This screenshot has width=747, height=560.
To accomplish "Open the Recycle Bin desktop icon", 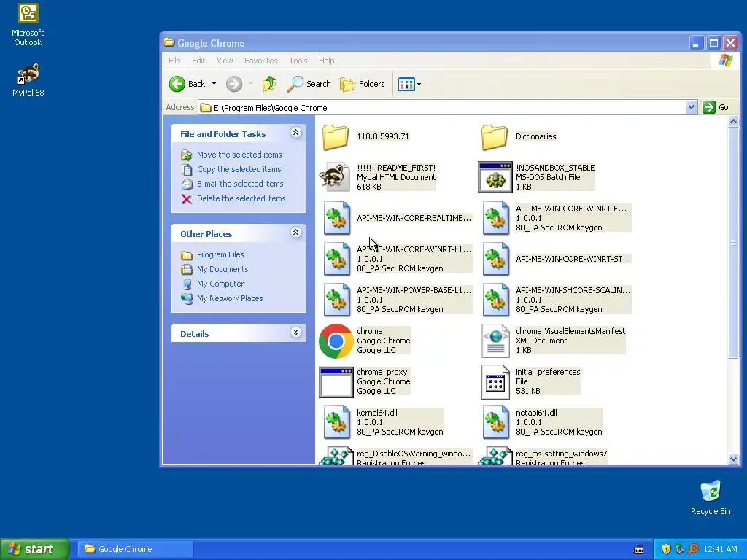I will click(711, 497).
